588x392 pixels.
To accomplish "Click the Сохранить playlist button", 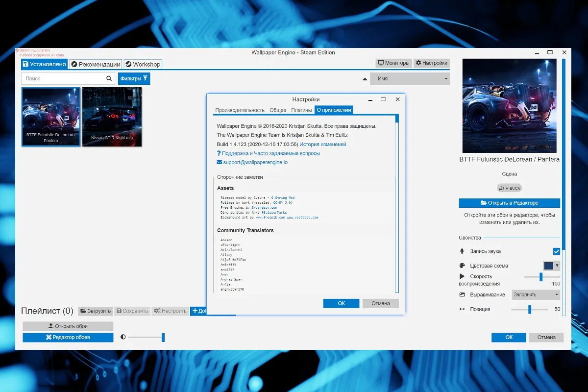I will 132,311.
